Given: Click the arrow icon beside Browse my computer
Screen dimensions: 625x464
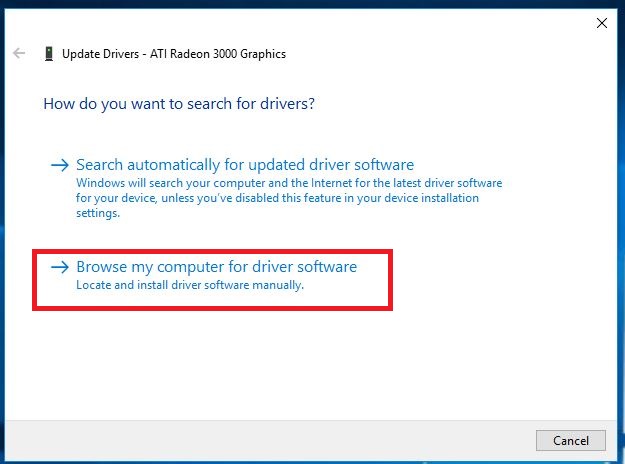Looking at the screenshot, I should click(x=60, y=267).
